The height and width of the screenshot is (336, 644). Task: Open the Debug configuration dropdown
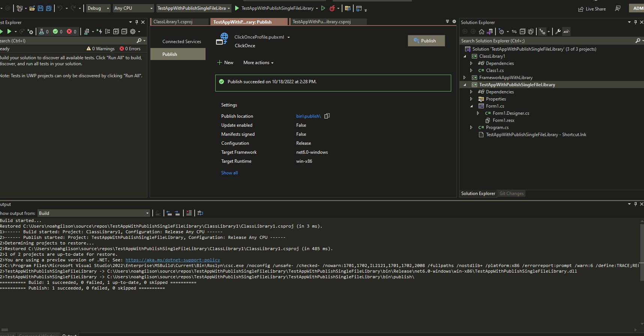pos(98,8)
